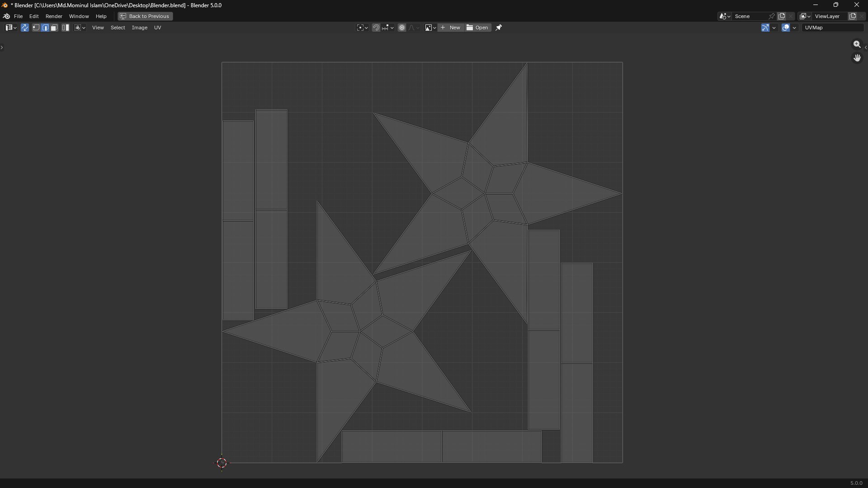
Task: Restore down the Blender window
Action: (x=836, y=5)
